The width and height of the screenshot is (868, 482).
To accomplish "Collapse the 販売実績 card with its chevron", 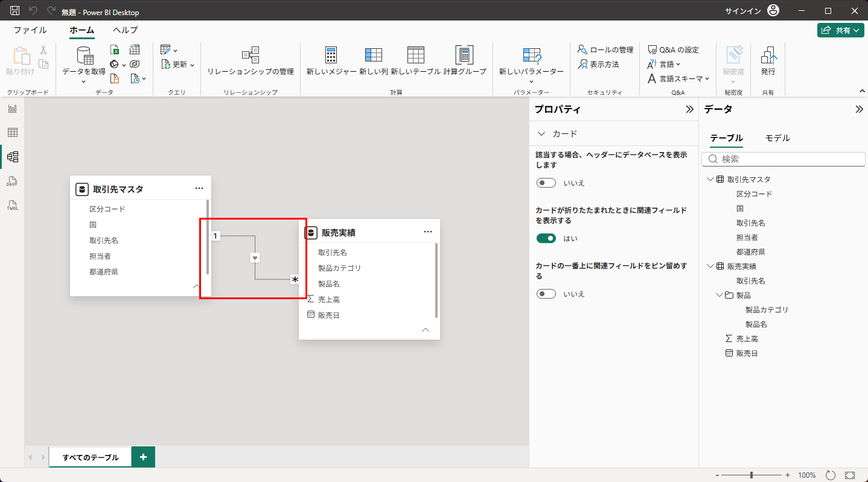I will (x=426, y=330).
